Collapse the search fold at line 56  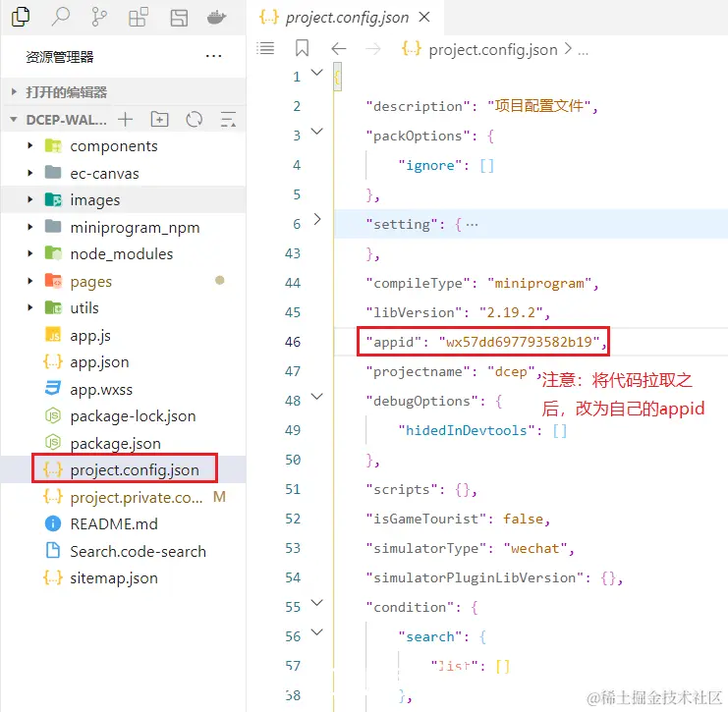(x=316, y=632)
